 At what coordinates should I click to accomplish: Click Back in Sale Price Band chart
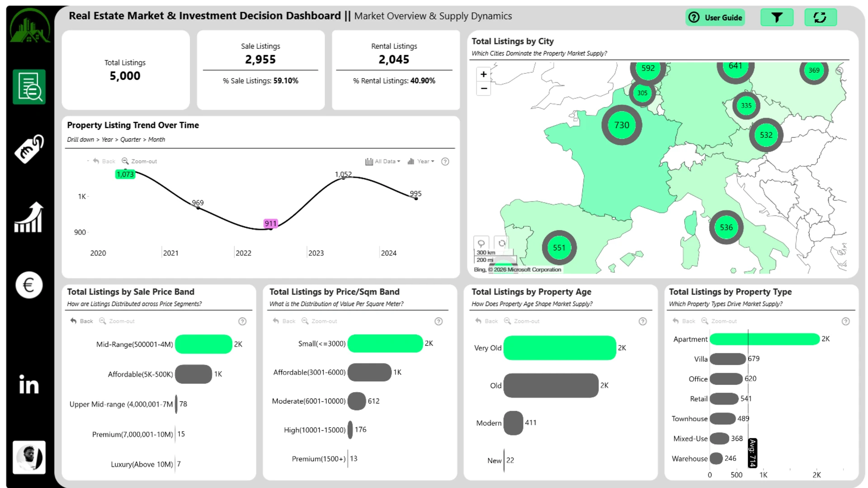point(82,321)
